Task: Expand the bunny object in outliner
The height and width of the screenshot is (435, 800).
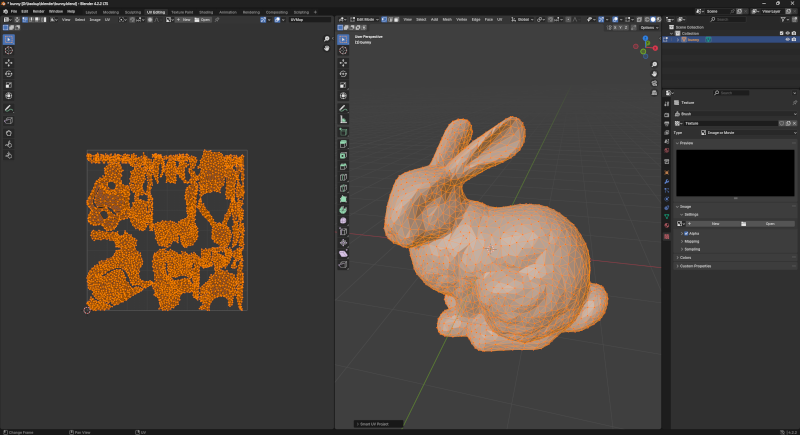Action: [x=678, y=40]
